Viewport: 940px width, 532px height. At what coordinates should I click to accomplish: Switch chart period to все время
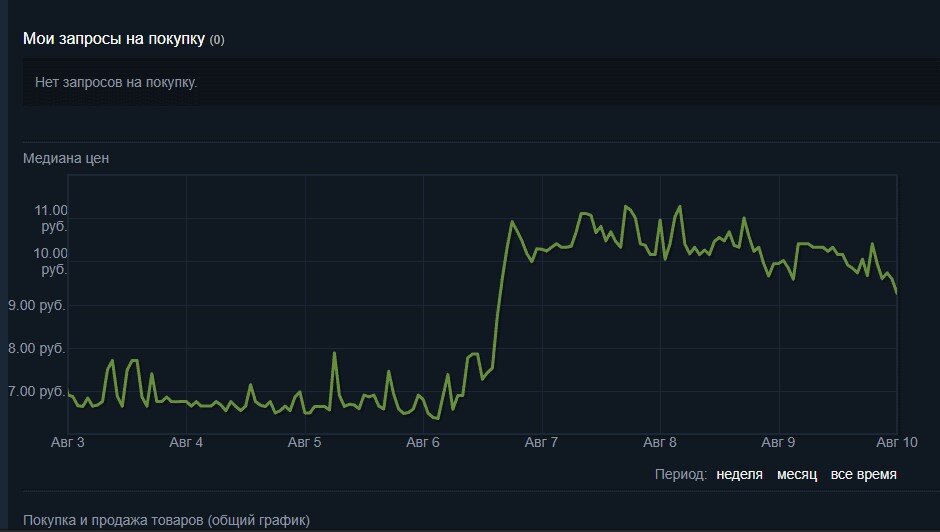(863, 474)
